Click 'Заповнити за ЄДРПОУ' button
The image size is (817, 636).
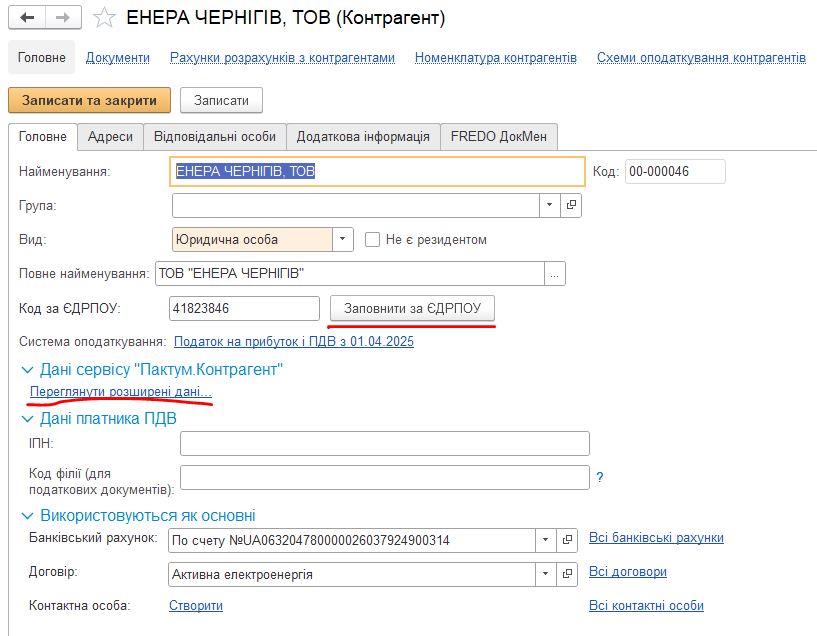point(412,309)
